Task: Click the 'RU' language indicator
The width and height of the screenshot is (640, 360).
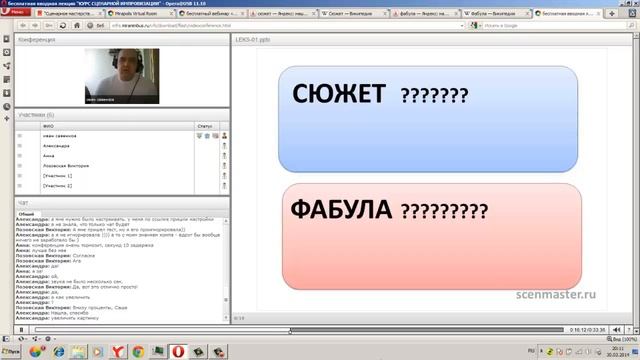Action: tap(531, 351)
